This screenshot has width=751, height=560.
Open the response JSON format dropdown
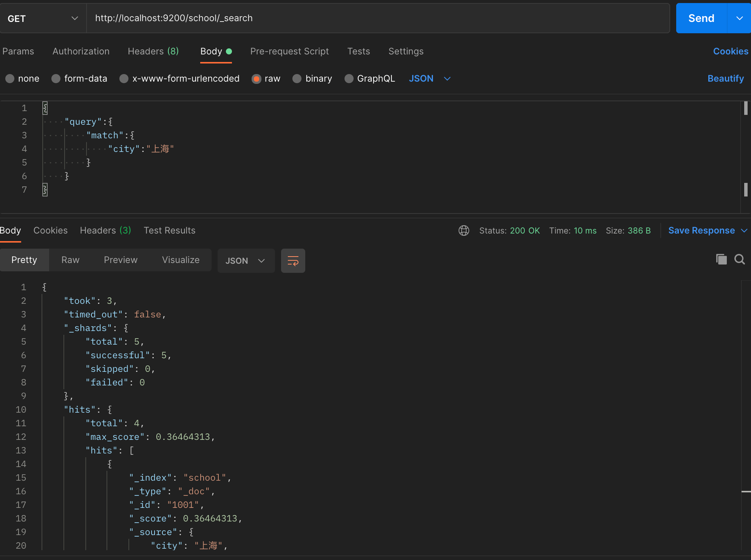tap(246, 261)
